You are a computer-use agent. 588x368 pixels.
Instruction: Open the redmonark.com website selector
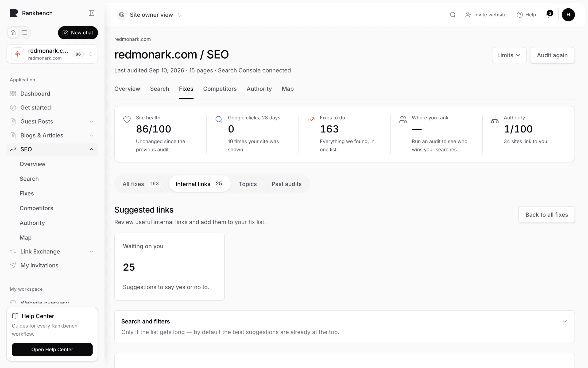click(x=52, y=54)
